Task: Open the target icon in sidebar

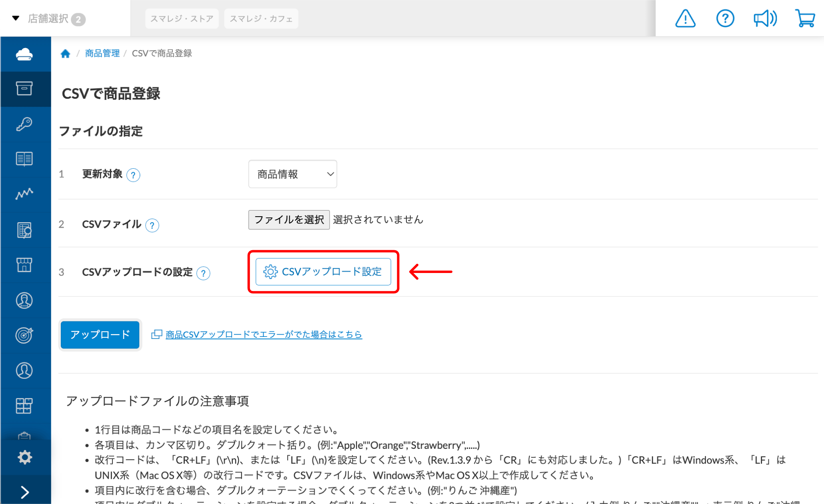Action: tap(24, 335)
